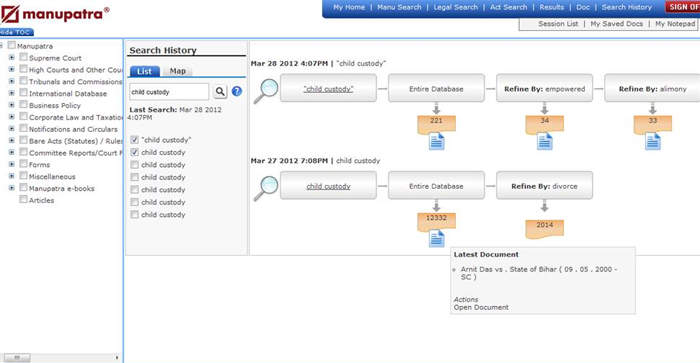Click the manupatra logo
Viewport: 700px width, 363px height.
(x=55, y=14)
